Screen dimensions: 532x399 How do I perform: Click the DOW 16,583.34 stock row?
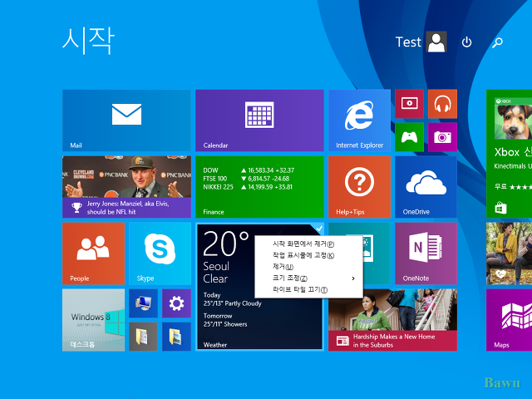[x=249, y=170]
